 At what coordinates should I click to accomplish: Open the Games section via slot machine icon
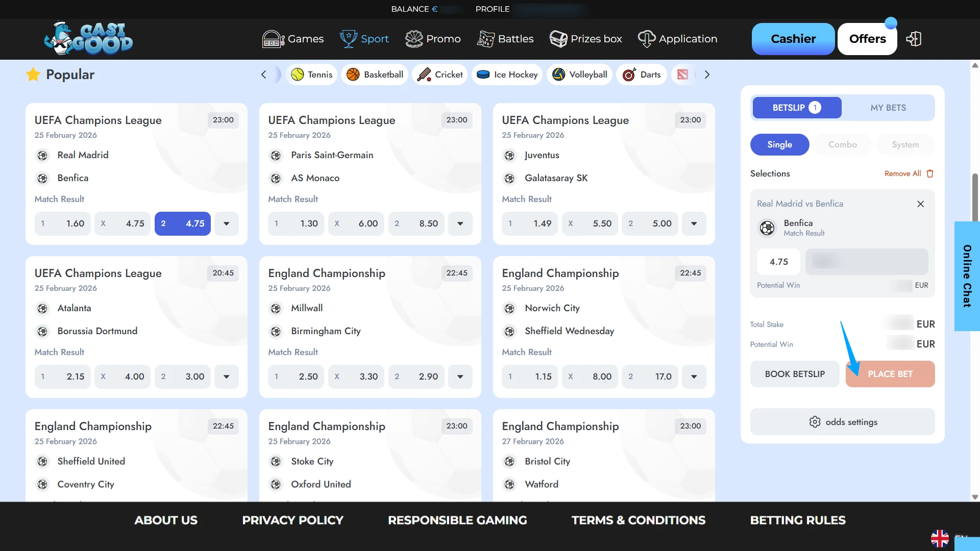[273, 39]
